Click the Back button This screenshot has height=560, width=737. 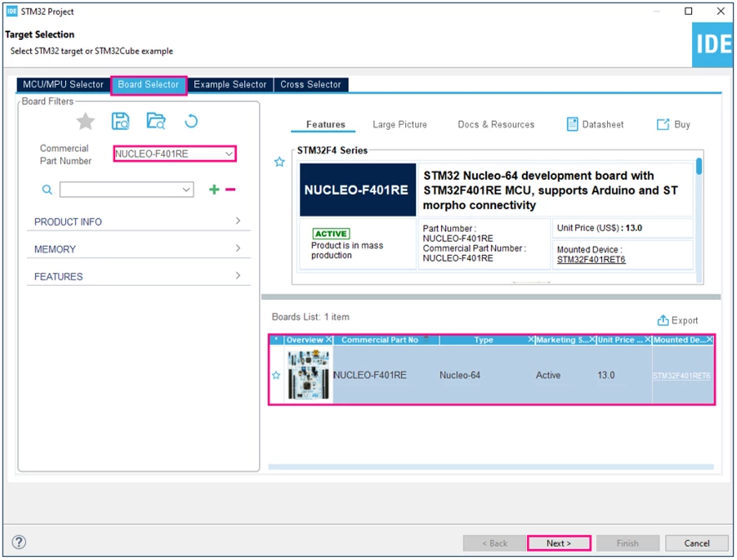tap(494, 543)
